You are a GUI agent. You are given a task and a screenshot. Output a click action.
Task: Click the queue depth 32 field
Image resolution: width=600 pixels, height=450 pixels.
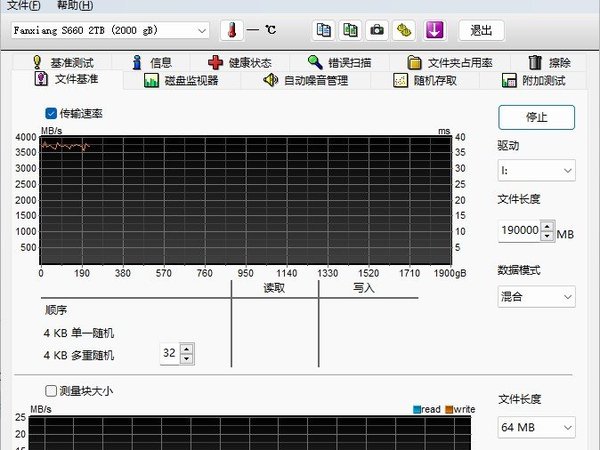[x=170, y=353]
